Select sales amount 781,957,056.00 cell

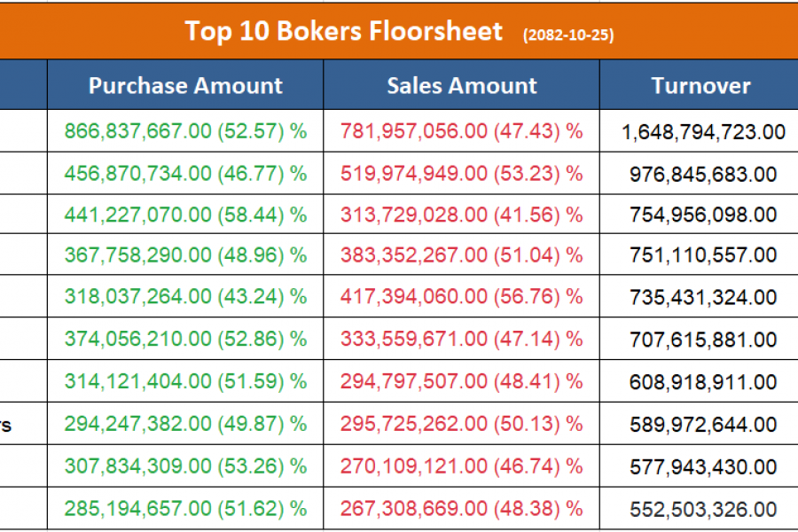tap(461, 131)
